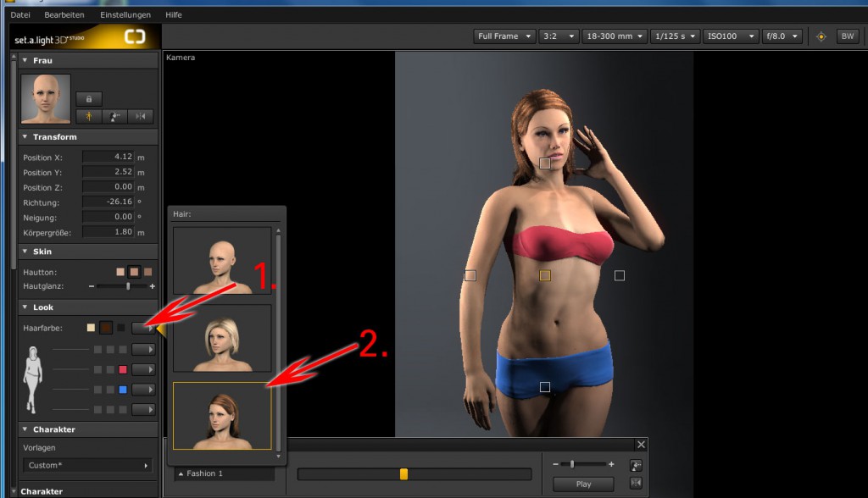Toggle the BW black-and-white button

coord(848,36)
